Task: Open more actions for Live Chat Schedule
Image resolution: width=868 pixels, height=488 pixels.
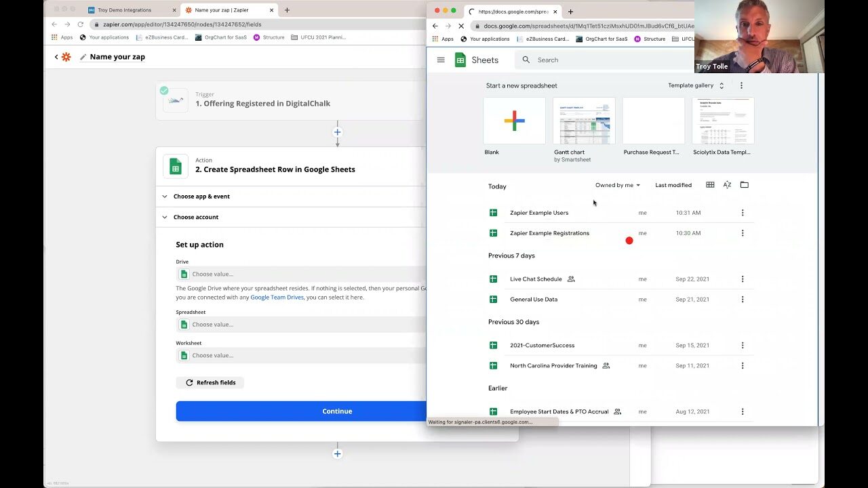Action: (x=743, y=279)
